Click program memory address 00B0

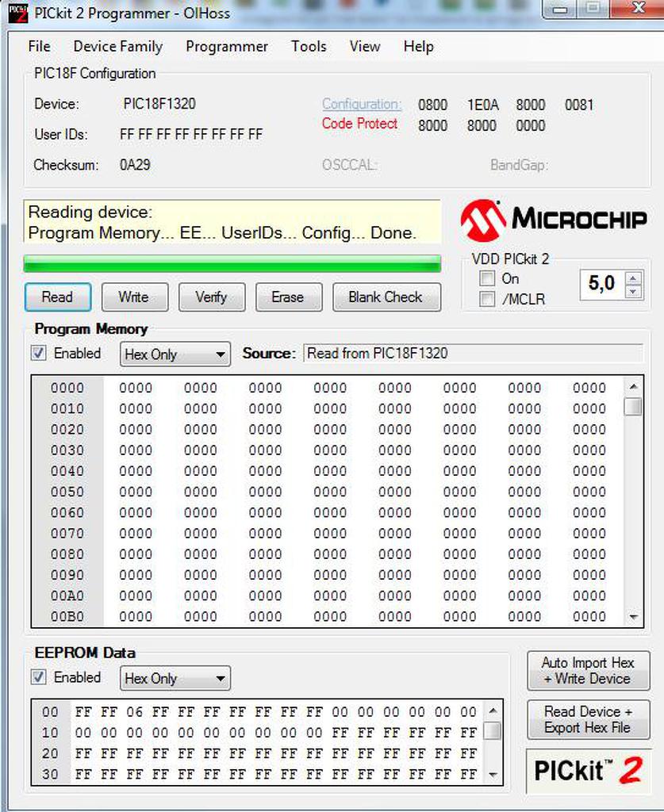tap(67, 616)
